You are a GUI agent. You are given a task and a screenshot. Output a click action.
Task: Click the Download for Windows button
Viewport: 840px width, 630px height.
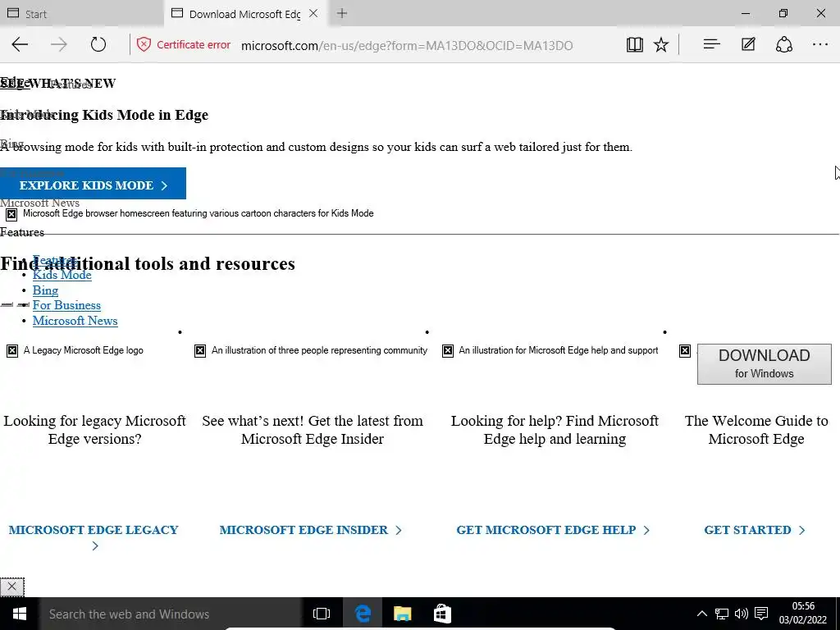(x=764, y=363)
